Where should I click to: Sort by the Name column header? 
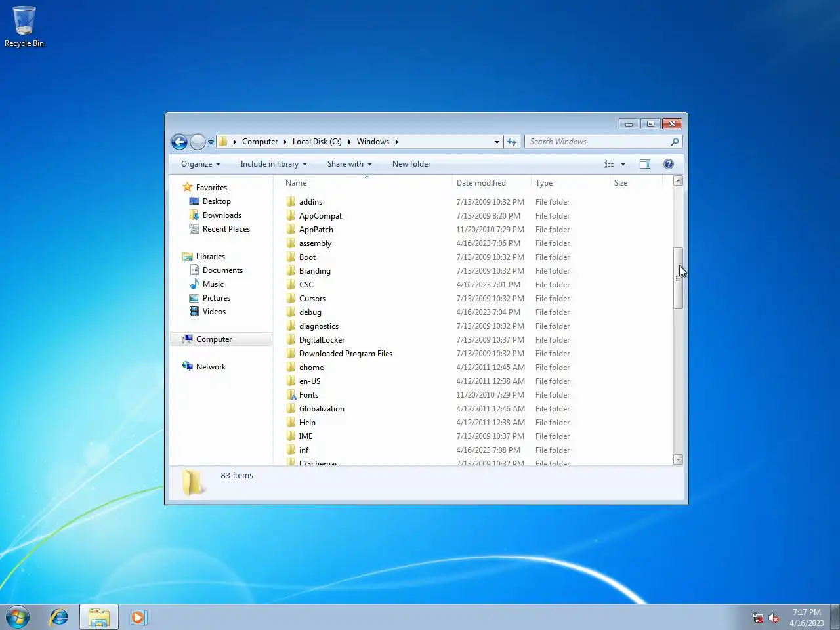(x=366, y=183)
